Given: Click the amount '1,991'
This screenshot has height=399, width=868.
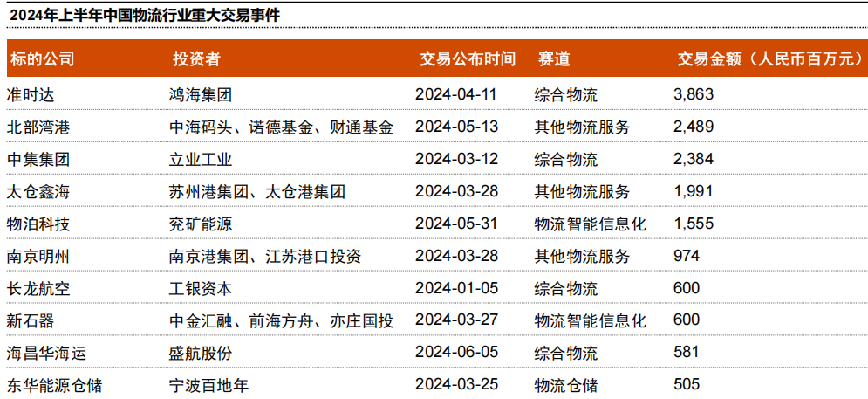Looking at the screenshot, I should tap(693, 192).
